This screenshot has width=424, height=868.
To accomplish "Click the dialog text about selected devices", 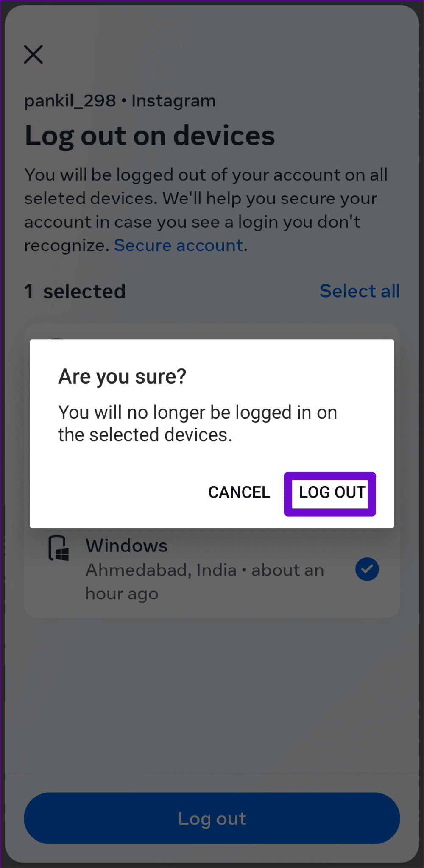I will coord(197,423).
